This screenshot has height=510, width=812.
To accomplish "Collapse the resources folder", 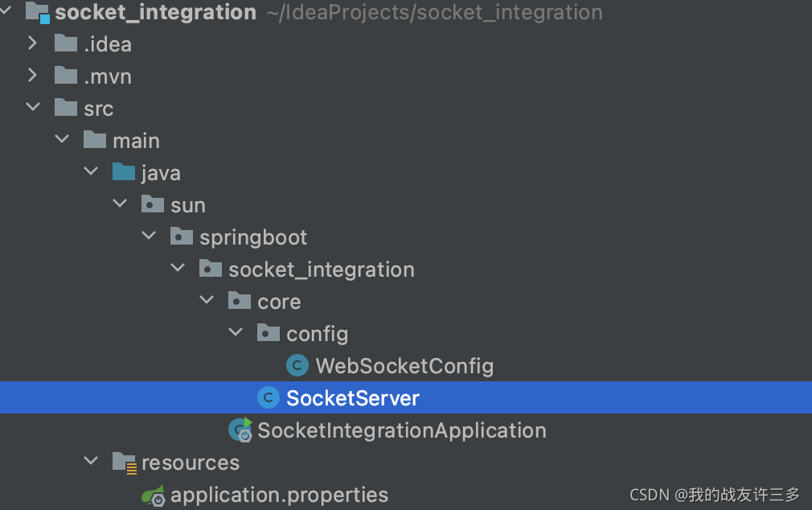I will click(x=91, y=463).
